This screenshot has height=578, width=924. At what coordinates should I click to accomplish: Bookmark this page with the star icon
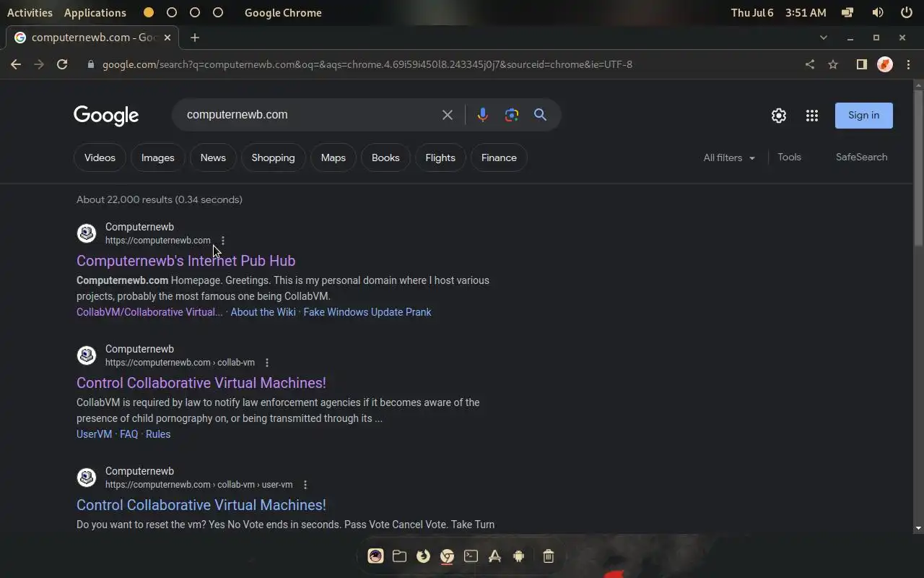click(833, 64)
